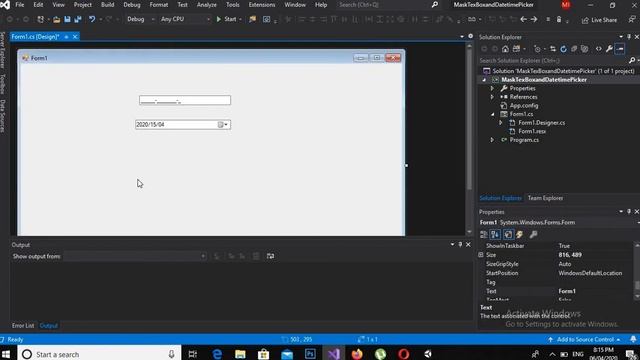640x360 pixels.
Task: Toggle Preview Selected Items icon
Action: (x=620, y=49)
